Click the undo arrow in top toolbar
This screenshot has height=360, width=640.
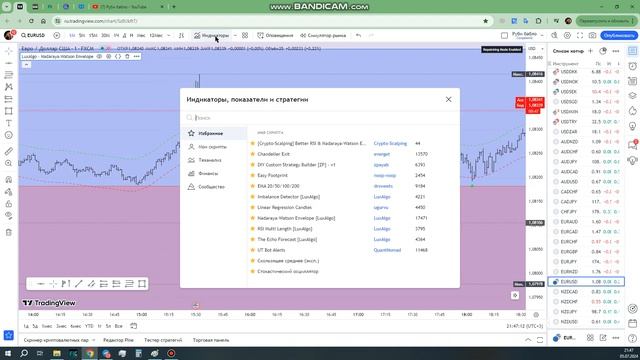tap(358, 36)
